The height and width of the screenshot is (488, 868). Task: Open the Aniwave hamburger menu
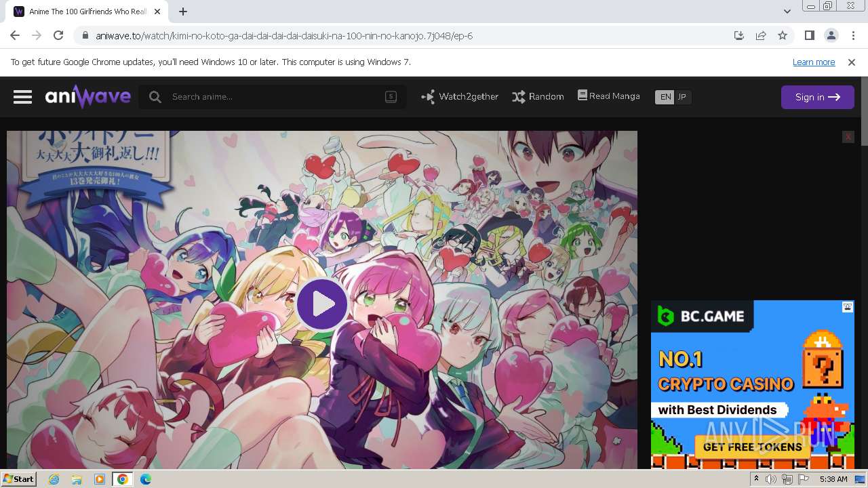[22, 97]
